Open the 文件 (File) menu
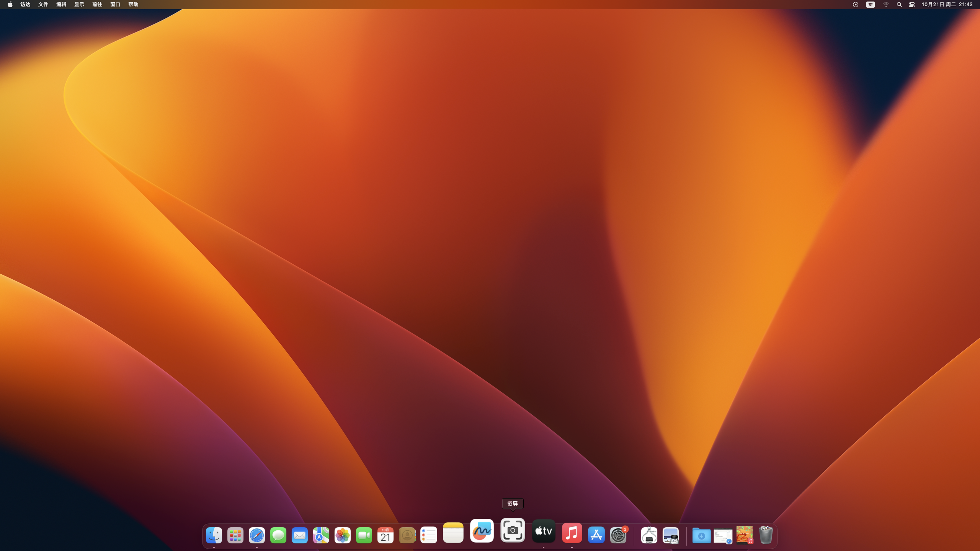 (x=43, y=5)
